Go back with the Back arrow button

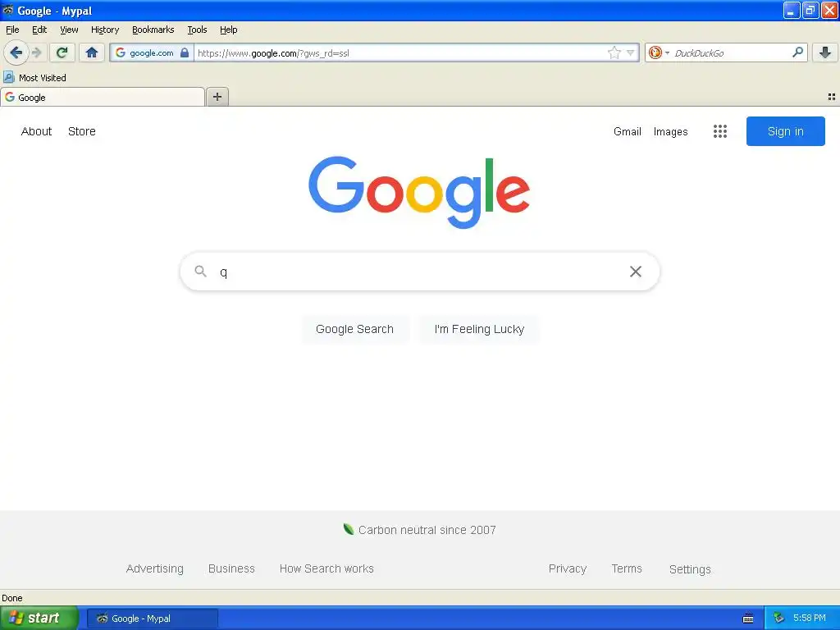[x=16, y=52]
